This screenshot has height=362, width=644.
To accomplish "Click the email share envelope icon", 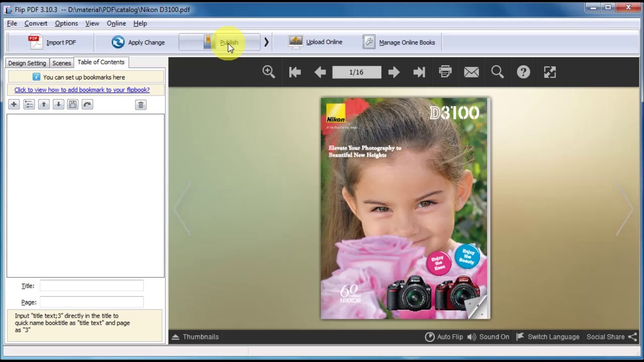I will click(471, 72).
